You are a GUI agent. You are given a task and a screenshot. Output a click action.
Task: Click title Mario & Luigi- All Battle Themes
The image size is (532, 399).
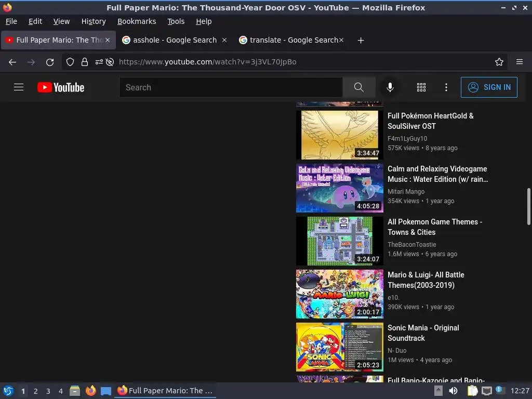click(x=426, y=280)
